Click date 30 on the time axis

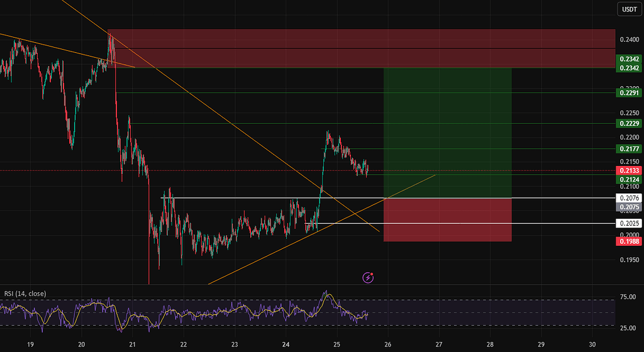point(592,344)
